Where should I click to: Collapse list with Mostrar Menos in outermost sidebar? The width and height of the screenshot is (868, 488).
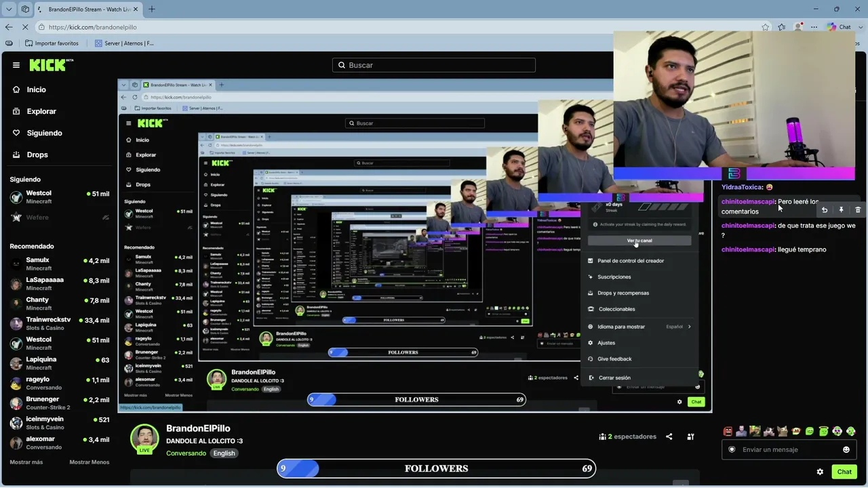(x=90, y=462)
